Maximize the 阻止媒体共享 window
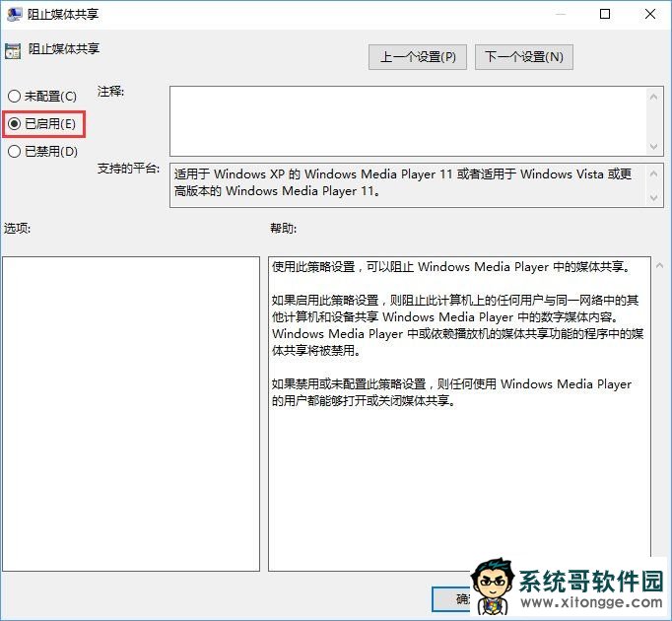 pos(605,14)
